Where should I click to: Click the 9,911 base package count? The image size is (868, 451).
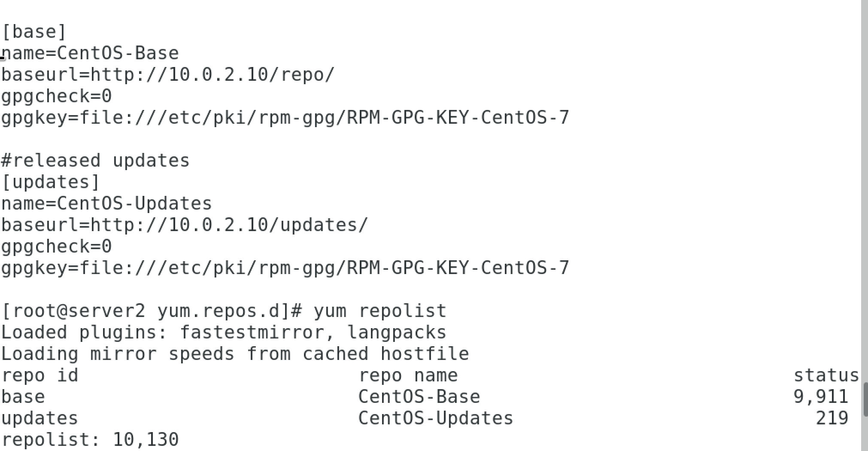point(821,397)
